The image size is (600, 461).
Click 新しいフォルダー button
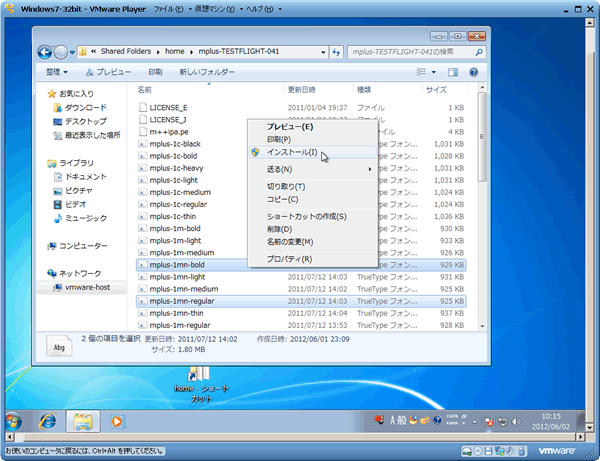tap(207, 72)
